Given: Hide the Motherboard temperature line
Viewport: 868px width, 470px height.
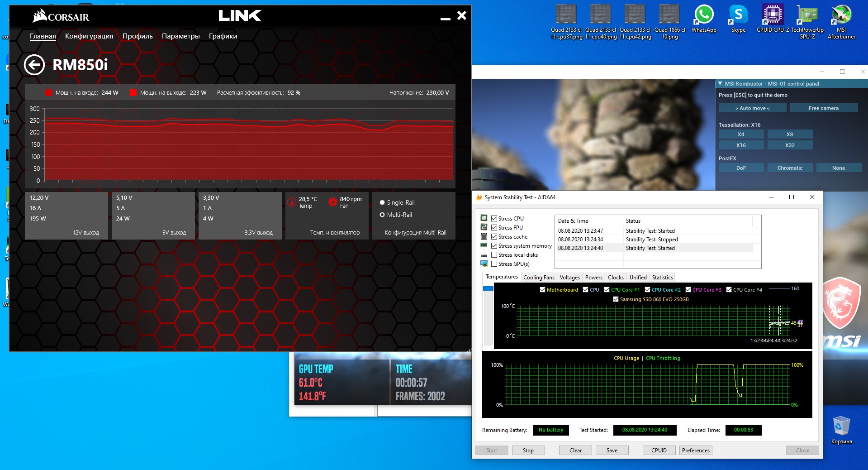Looking at the screenshot, I should click(542, 290).
